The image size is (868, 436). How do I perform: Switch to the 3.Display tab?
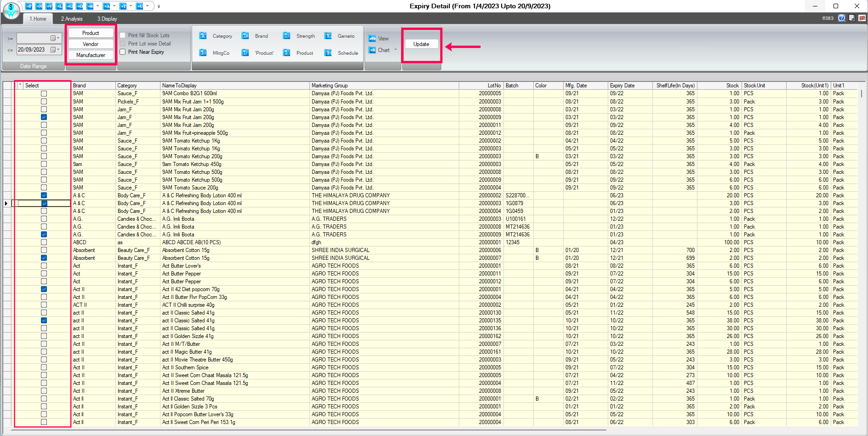pyautogui.click(x=107, y=19)
